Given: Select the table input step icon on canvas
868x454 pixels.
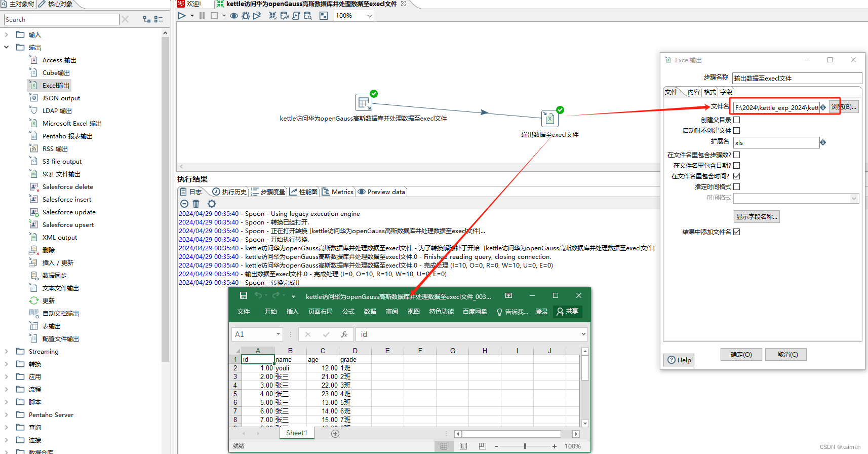Looking at the screenshot, I should [x=364, y=102].
